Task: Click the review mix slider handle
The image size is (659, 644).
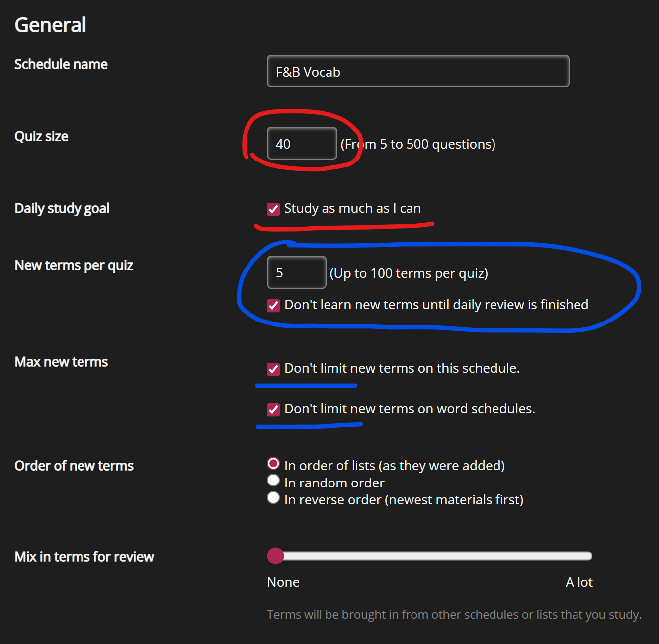Action: coord(275,556)
